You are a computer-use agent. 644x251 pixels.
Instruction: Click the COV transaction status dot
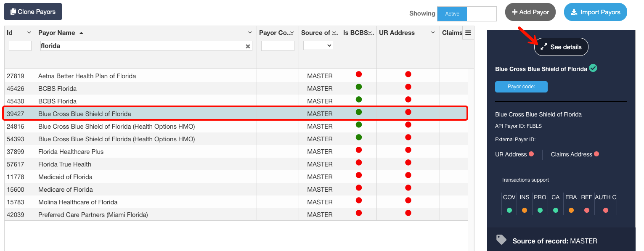tap(509, 210)
